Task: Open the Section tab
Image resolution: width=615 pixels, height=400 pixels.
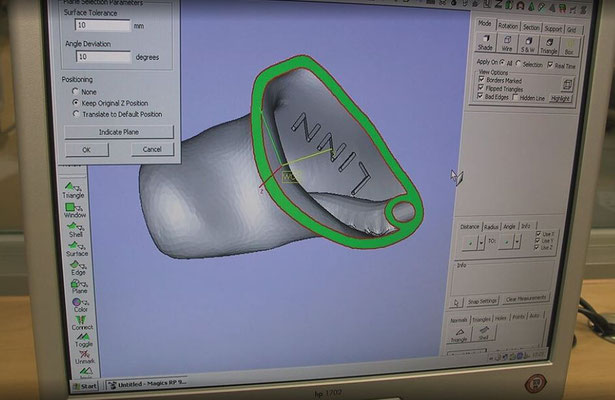Action: pyautogui.click(x=531, y=27)
